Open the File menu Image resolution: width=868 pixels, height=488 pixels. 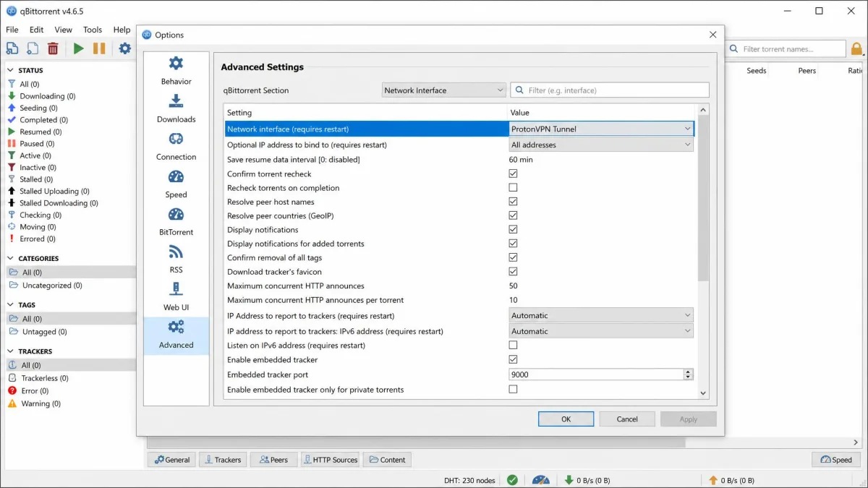[x=12, y=30]
